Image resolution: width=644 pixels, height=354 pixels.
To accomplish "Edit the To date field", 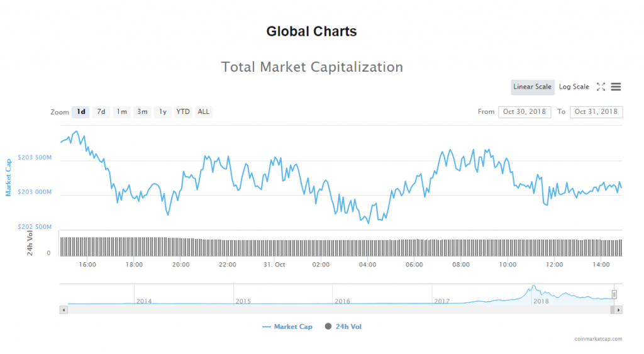I will 596,112.
